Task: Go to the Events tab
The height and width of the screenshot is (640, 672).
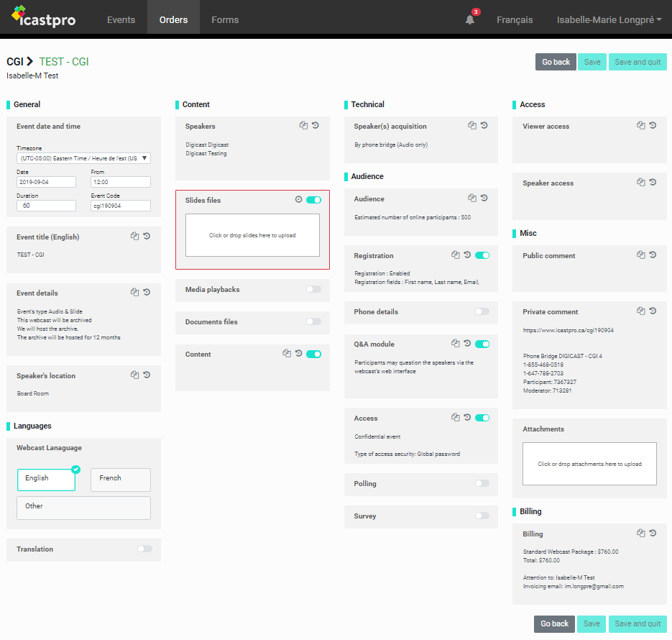Action: pyautogui.click(x=121, y=20)
